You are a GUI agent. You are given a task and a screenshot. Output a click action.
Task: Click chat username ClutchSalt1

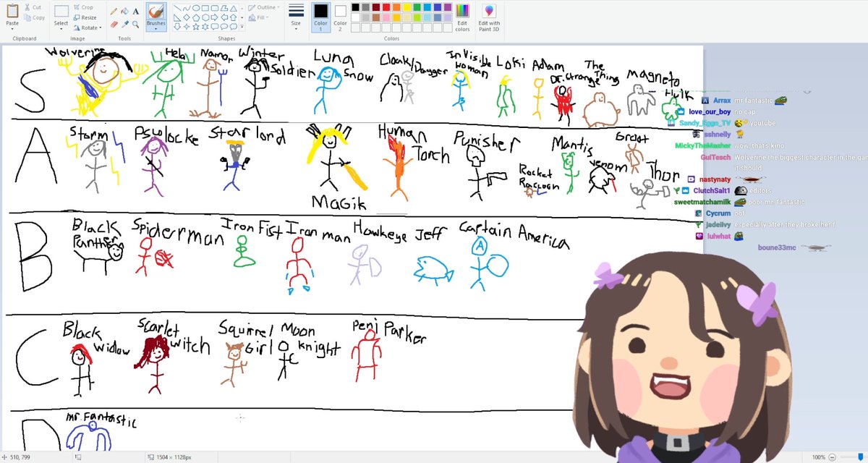click(712, 190)
